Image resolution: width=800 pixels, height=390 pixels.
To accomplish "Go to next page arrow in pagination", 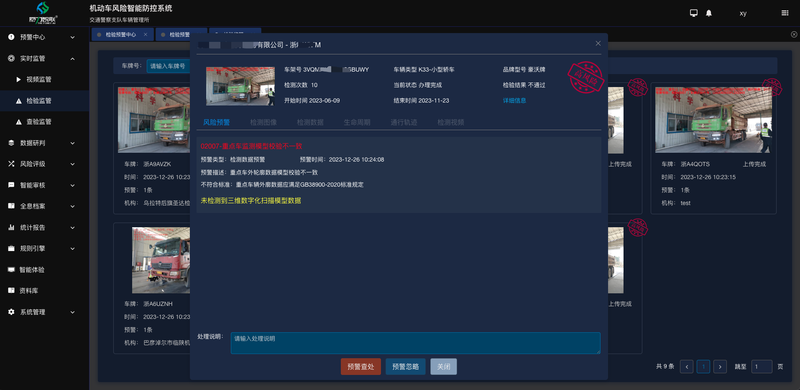I will pyautogui.click(x=720, y=367).
